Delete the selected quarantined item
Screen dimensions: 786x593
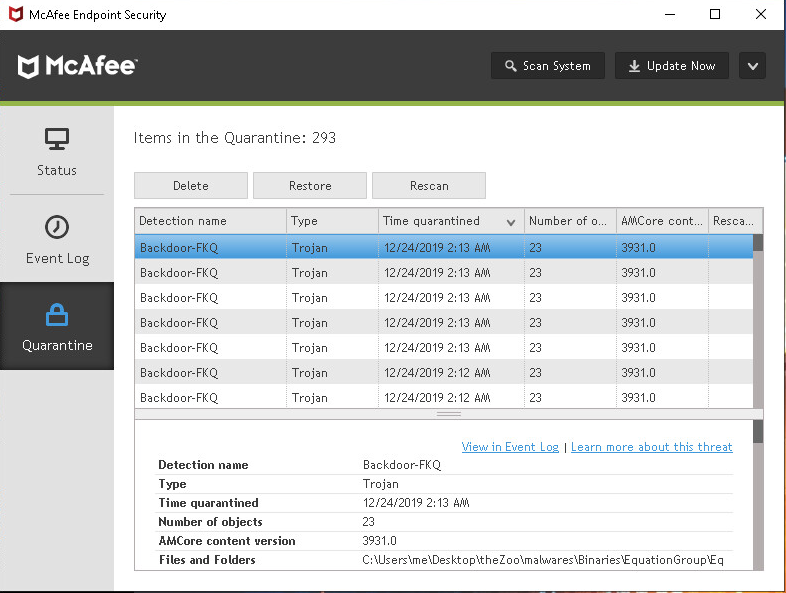click(190, 185)
